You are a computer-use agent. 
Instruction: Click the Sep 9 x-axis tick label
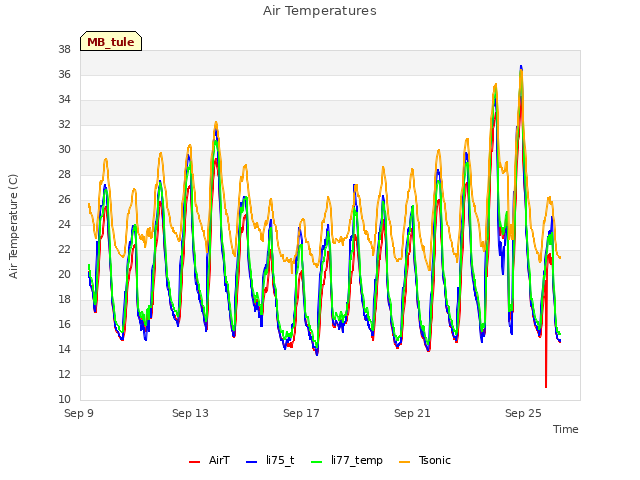tap(79, 413)
